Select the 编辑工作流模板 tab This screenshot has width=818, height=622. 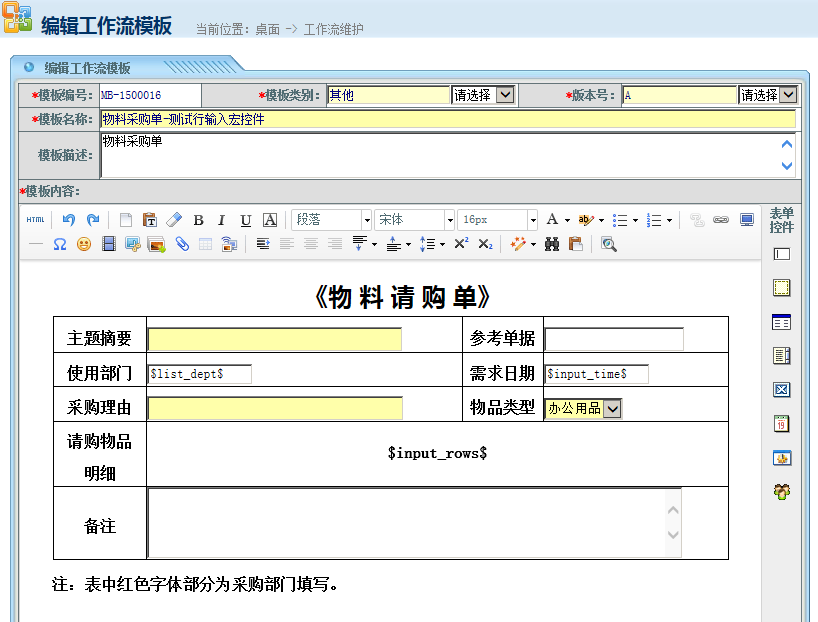coord(87,68)
